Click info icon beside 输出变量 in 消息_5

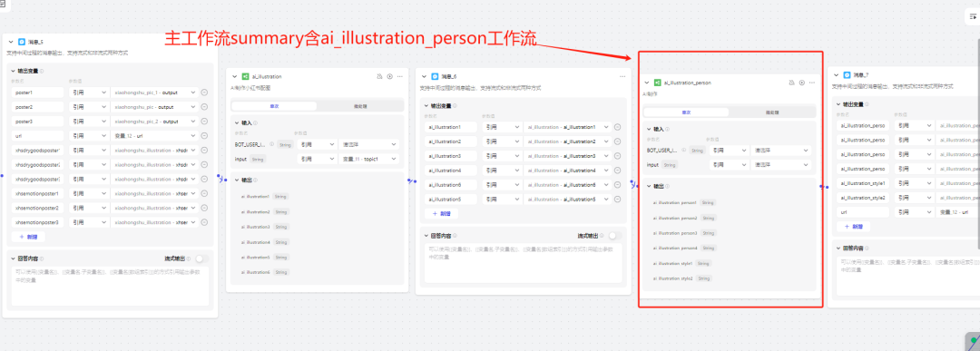[42, 71]
